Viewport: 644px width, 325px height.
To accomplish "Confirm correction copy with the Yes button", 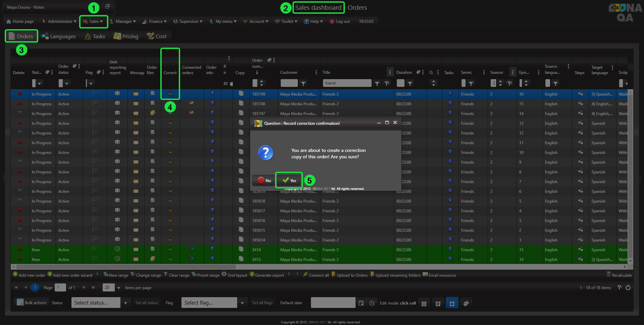I will coord(289,180).
